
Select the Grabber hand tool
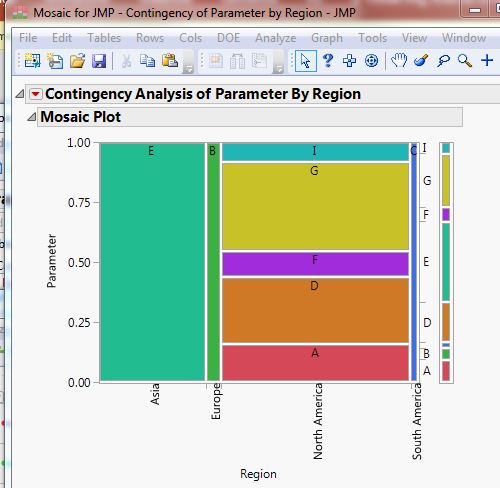click(399, 60)
